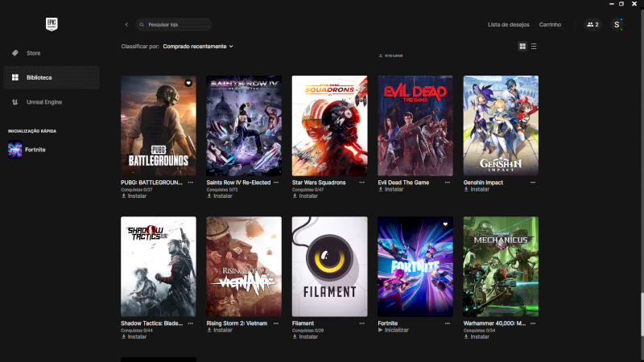644x362 pixels.
Task: Open the Store section
Action: 33,53
